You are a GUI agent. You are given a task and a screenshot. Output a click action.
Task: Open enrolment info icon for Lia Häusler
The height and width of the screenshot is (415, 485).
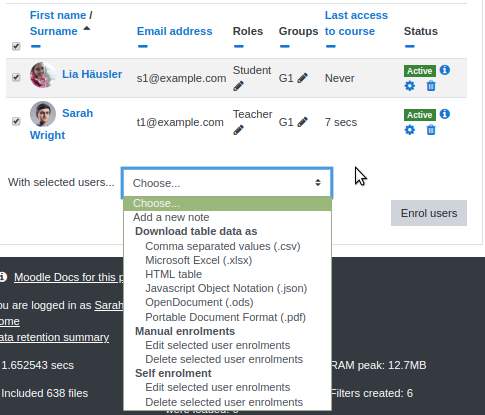(445, 70)
